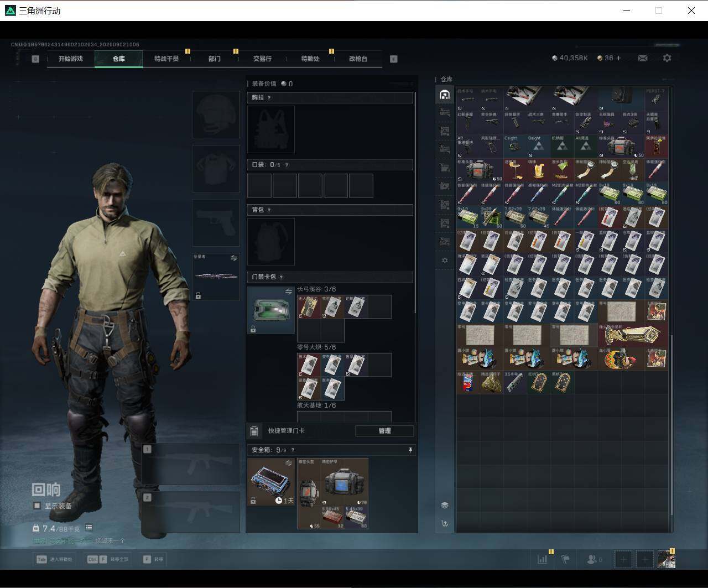The image size is (708, 588).
Task: Select the empty chest rig slot under 胸挂
Action: [271, 129]
